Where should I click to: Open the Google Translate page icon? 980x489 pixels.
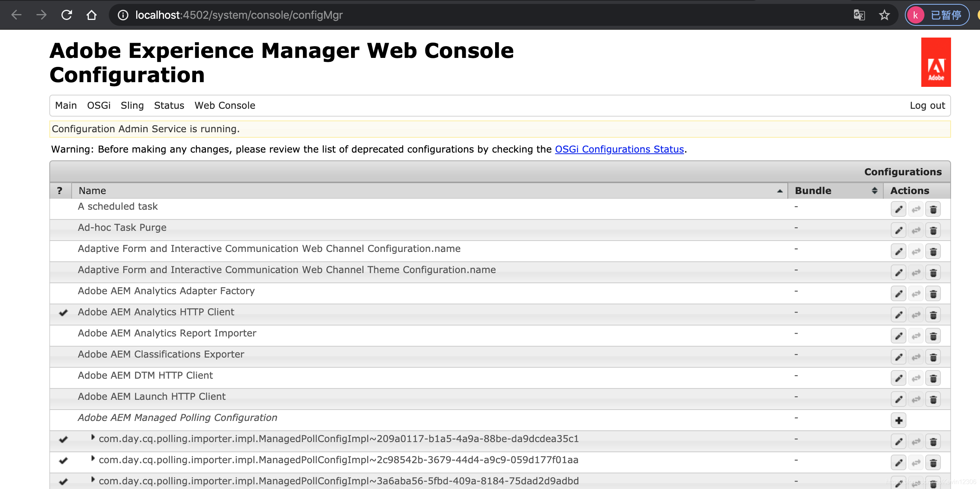(x=859, y=15)
